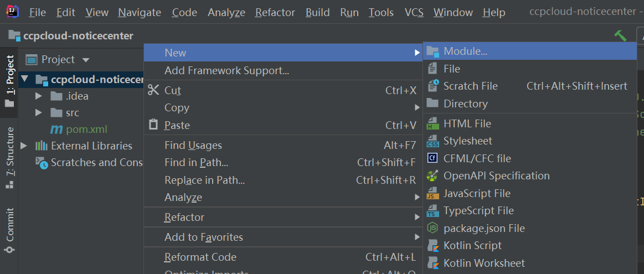Image resolution: width=644 pixels, height=274 pixels.
Task: Click the Paste clipboard icon
Action: pyautogui.click(x=153, y=125)
